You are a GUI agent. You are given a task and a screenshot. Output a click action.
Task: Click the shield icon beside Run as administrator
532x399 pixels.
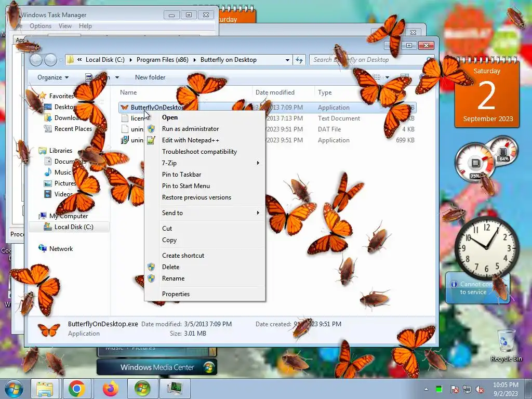[151, 129]
